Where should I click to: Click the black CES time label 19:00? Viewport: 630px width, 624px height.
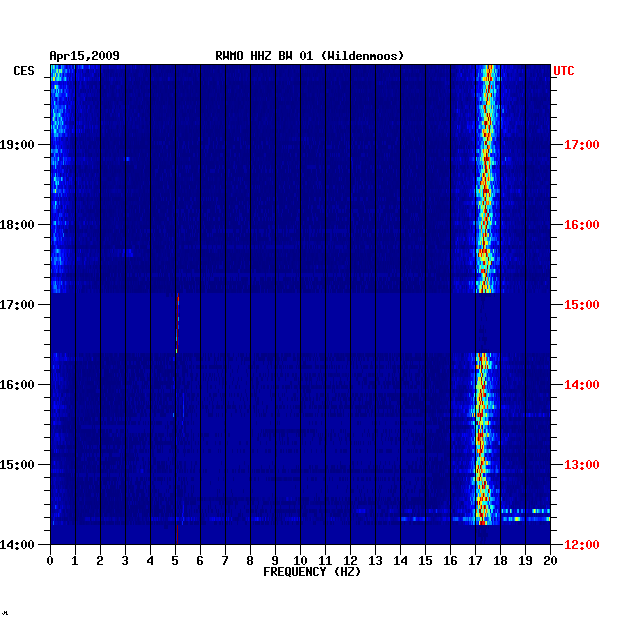point(17,145)
